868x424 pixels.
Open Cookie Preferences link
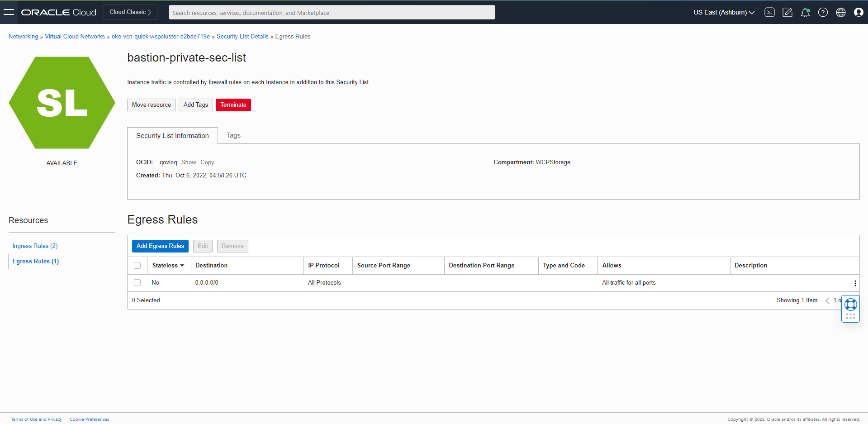point(90,419)
